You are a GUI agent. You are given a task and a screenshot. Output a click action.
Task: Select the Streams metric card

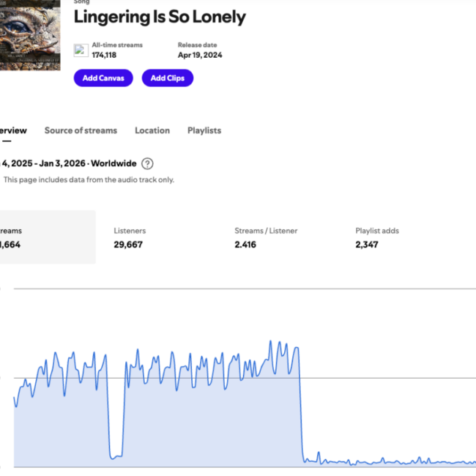(45, 237)
